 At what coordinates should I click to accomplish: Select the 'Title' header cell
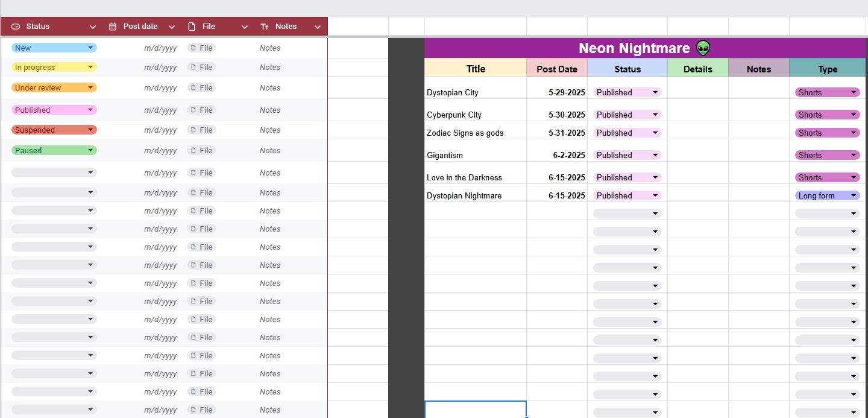click(x=476, y=68)
